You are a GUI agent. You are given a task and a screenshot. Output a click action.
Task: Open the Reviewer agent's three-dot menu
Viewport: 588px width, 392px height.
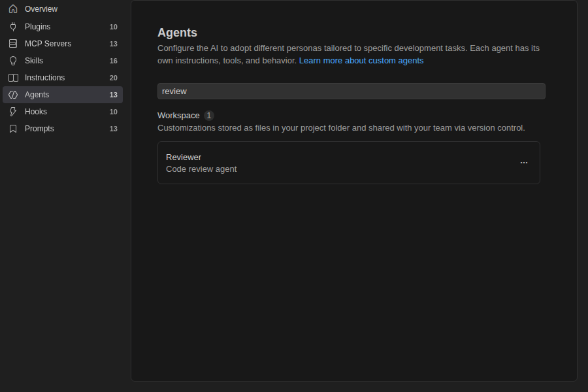pos(524,163)
